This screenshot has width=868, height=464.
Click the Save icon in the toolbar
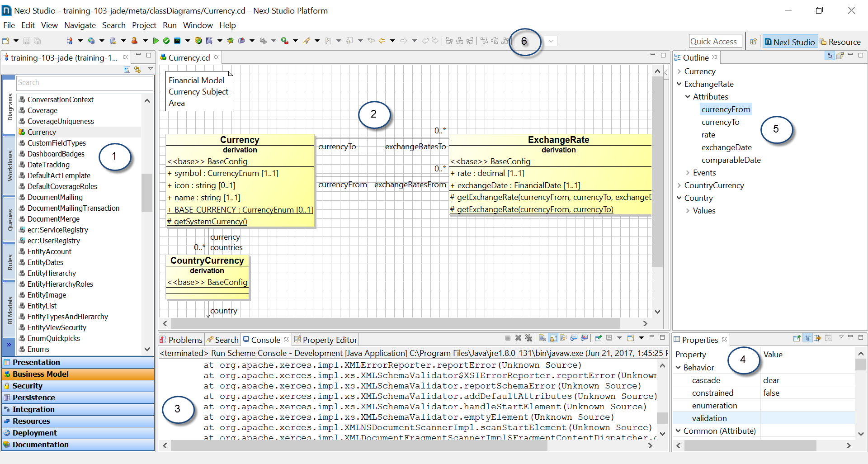[27, 41]
